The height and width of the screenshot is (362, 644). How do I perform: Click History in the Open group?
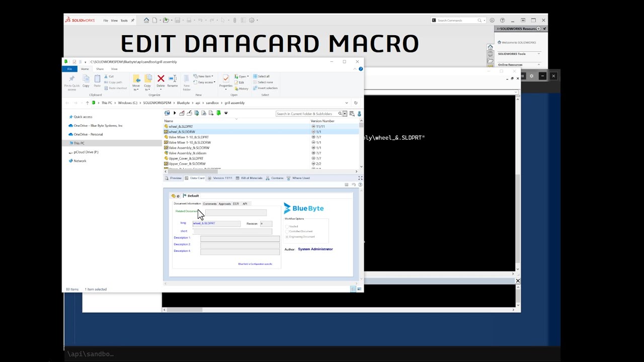(242, 88)
